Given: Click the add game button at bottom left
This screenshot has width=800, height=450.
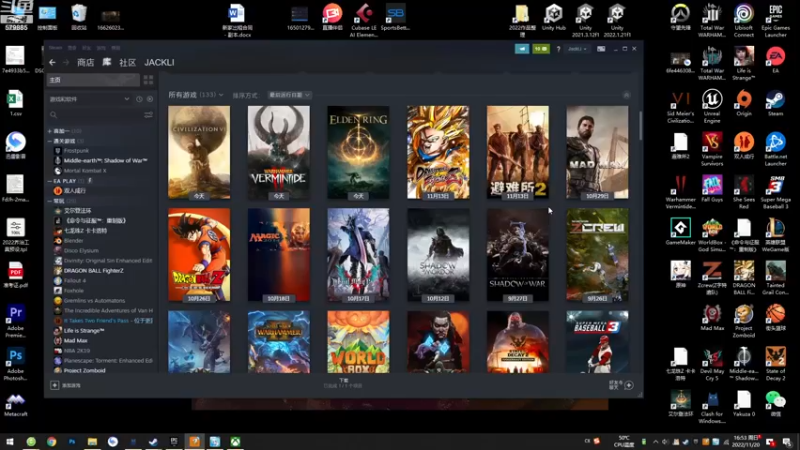Looking at the screenshot, I should (x=65, y=385).
